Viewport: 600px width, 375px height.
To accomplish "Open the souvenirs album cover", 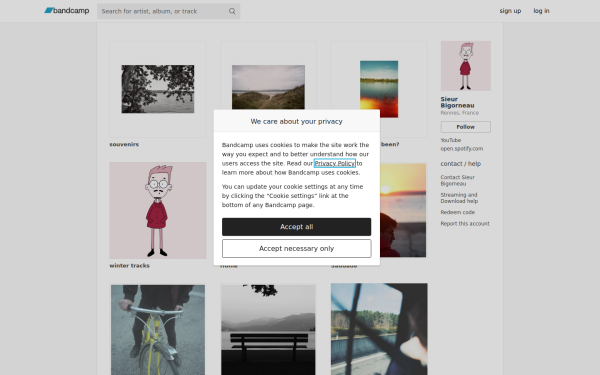I will [x=158, y=89].
